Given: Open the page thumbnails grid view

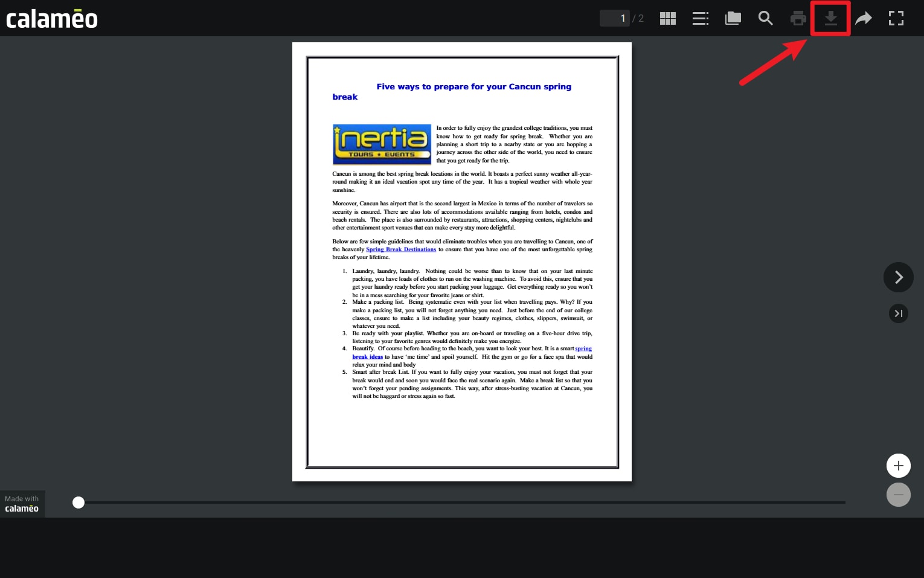Looking at the screenshot, I should pyautogui.click(x=667, y=19).
